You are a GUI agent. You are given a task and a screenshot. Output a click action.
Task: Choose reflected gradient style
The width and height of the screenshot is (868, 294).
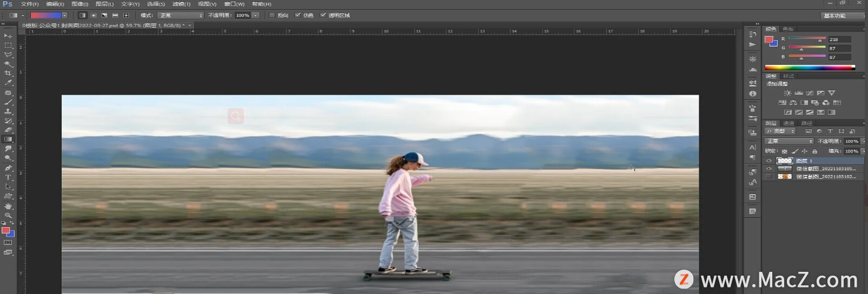coord(115,15)
